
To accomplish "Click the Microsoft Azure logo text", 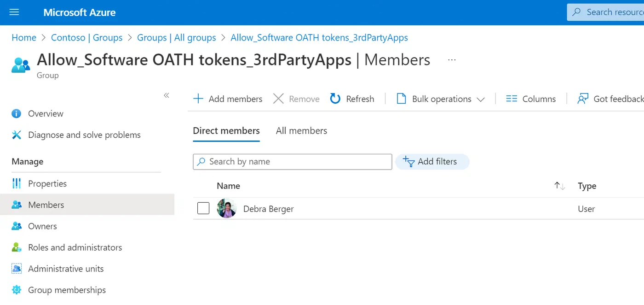I will point(80,12).
